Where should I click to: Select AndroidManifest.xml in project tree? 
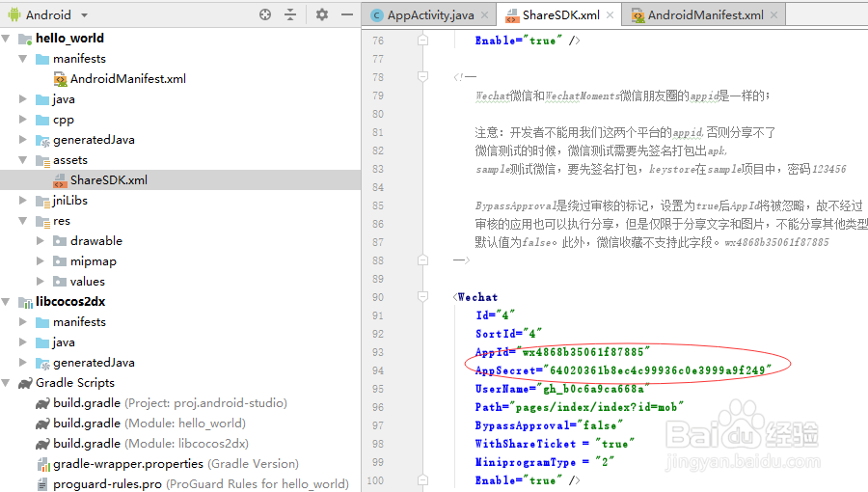click(128, 79)
